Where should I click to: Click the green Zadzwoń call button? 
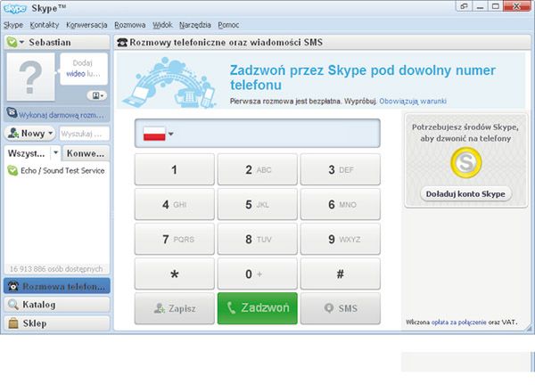[x=258, y=308]
